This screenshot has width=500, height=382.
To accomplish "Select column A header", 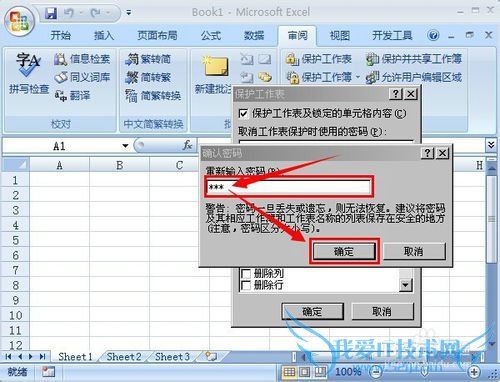I will coord(59,165).
